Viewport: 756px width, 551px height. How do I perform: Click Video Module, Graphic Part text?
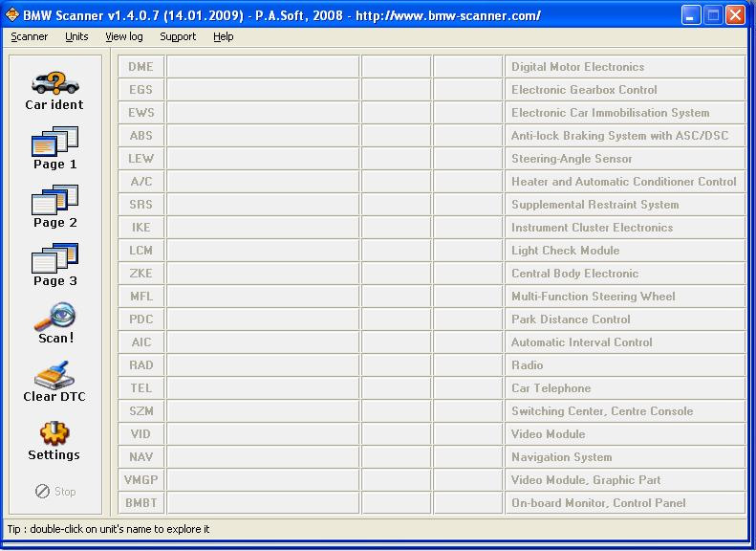point(586,480)
